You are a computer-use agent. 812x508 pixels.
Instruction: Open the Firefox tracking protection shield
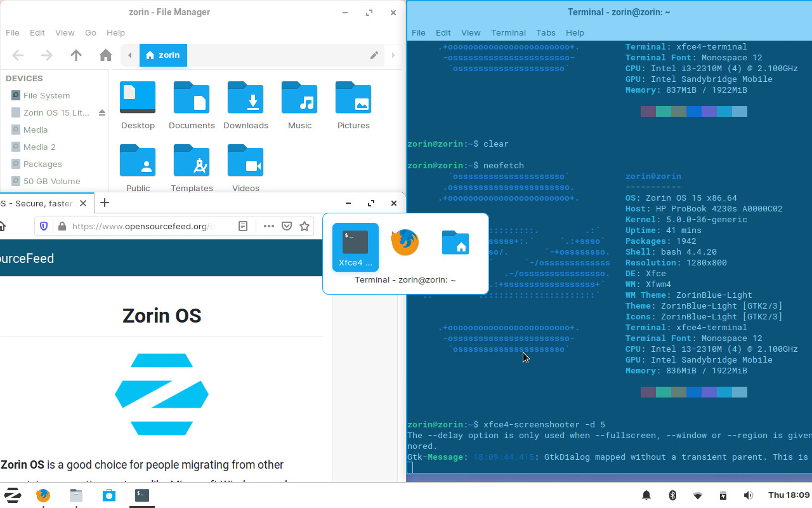coord(44,226)
